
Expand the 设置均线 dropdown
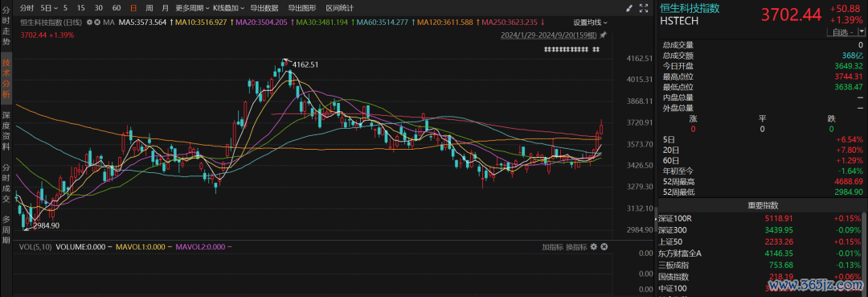pyautogui.click(x=590, y=23)
